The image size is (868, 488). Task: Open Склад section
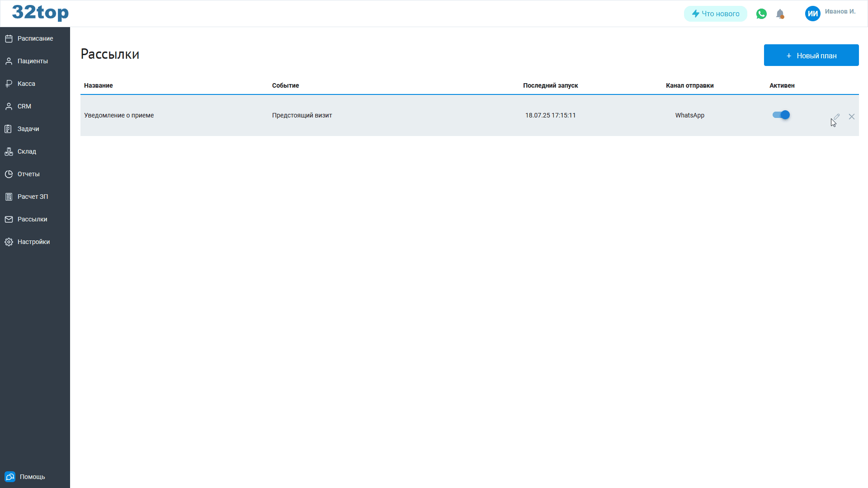click(x=35, y=151)
